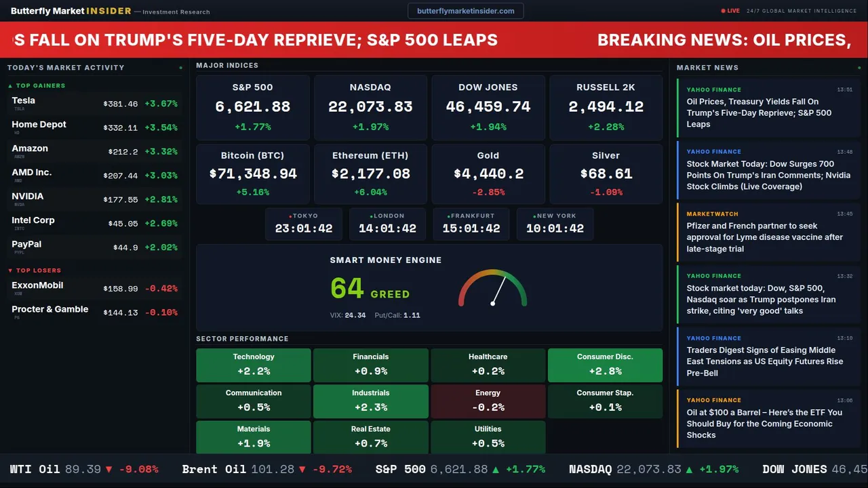
Task: Click the butterflymarketinsider.com URL box
Action: pyautogui.click(x=465, y=11)
